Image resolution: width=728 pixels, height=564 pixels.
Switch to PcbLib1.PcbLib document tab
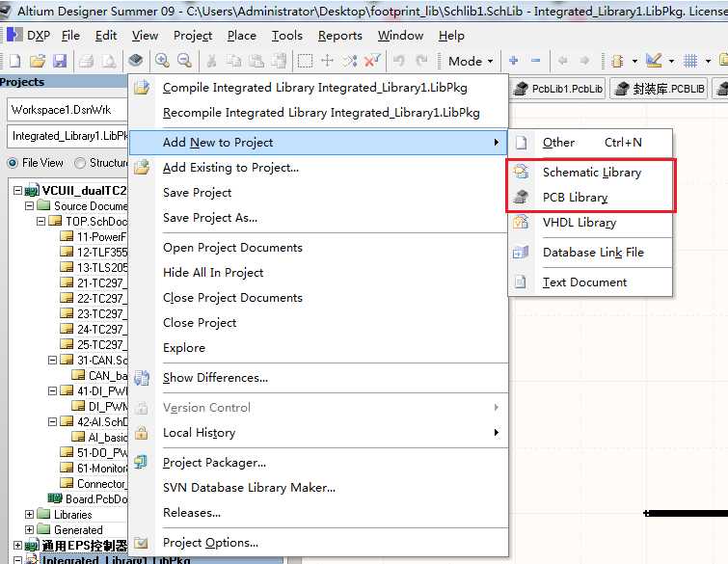pos(558,89)
